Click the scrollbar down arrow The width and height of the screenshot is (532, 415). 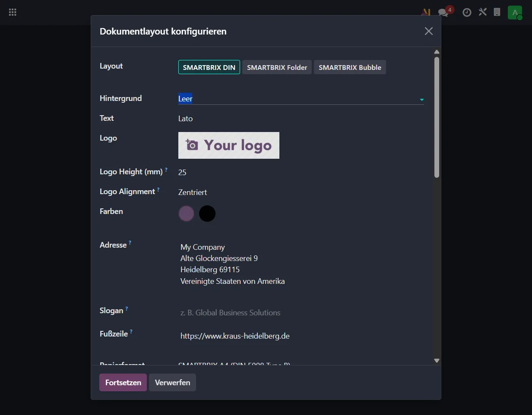coord(437,361)
